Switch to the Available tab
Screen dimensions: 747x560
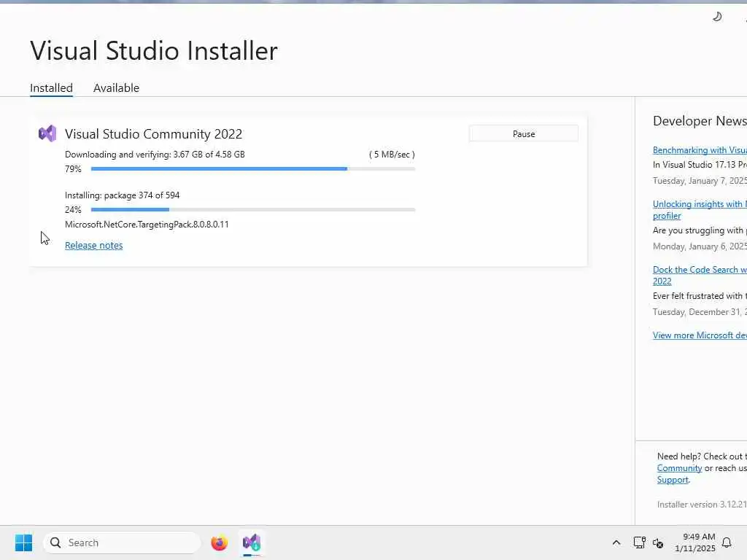116,88
